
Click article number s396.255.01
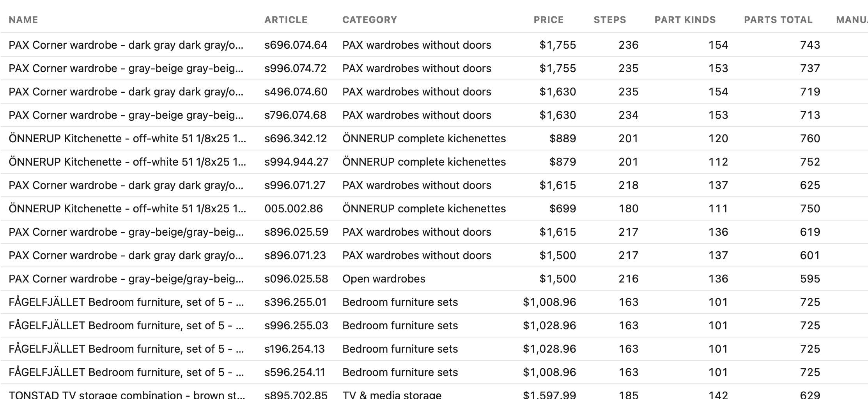click(x=296, y=302)
